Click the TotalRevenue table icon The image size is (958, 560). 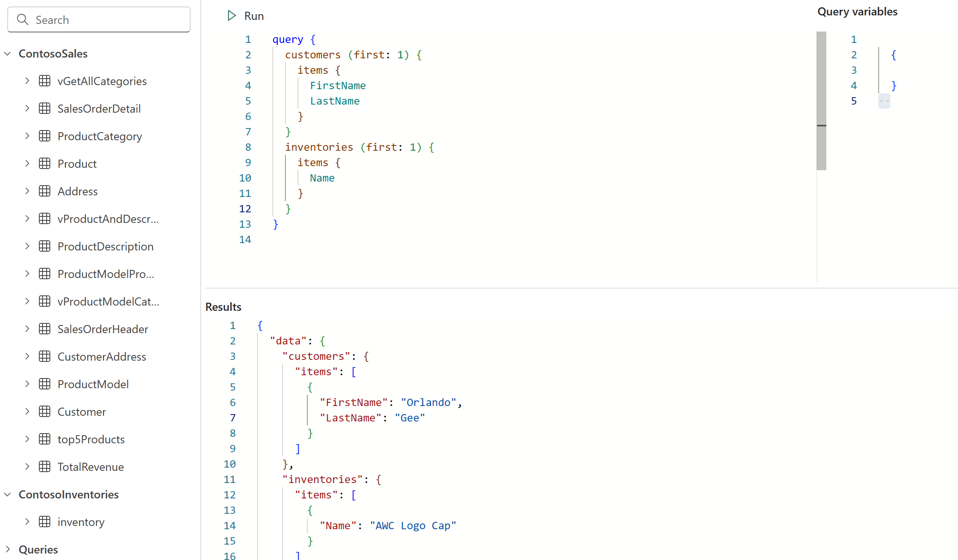coord(45,467)
